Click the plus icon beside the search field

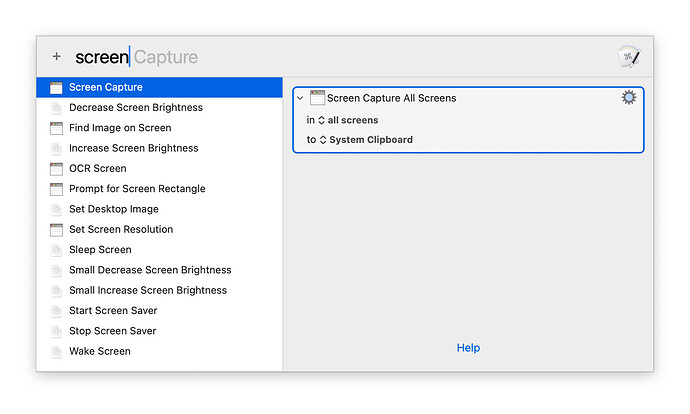(x=56, y=57)
